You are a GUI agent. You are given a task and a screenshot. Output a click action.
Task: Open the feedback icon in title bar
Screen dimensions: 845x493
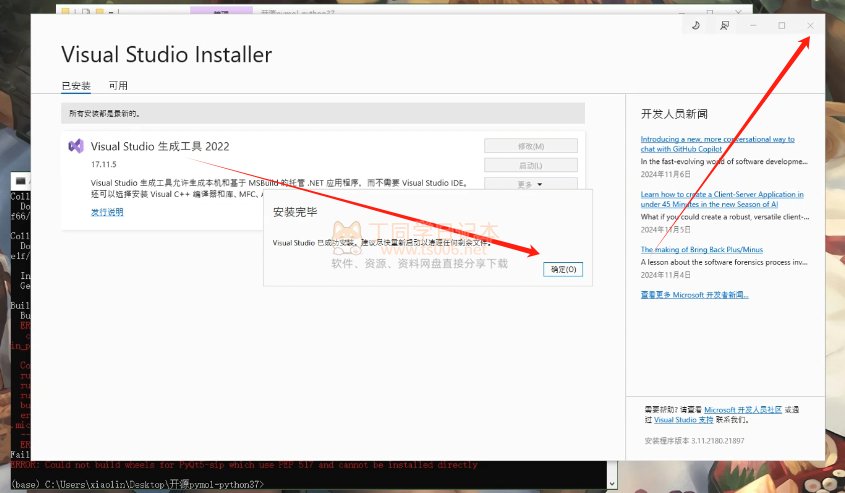[725, 25]
